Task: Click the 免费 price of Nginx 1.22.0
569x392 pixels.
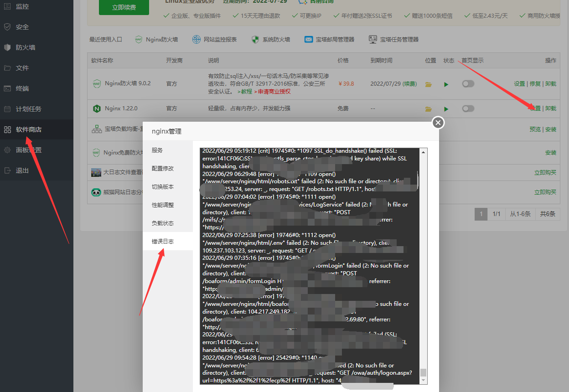Action: [343, 108]
